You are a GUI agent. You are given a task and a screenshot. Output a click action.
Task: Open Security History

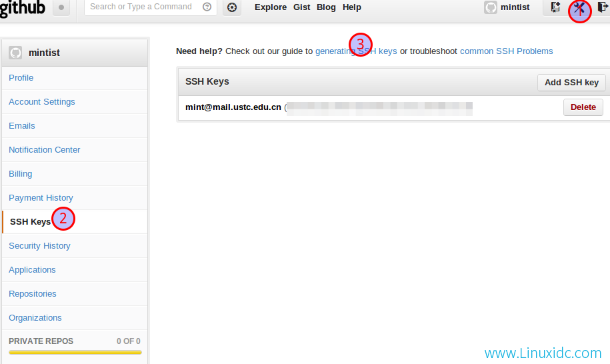pyautogui.click(x=75, y=246)
